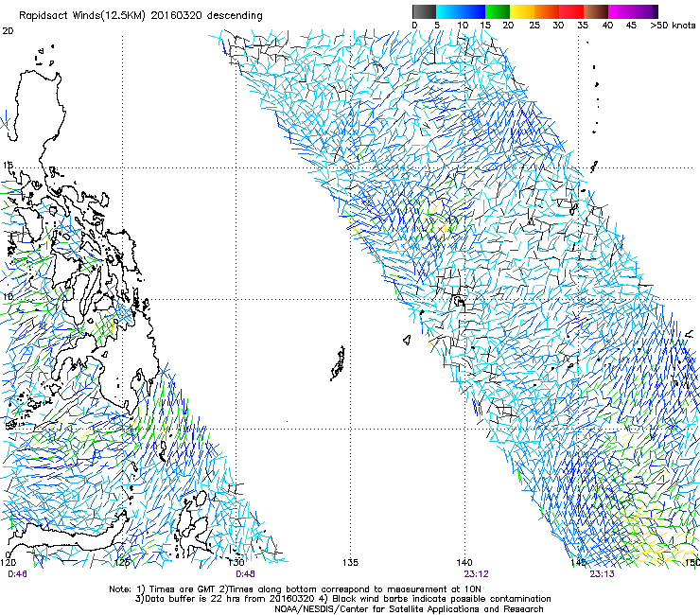Select the dark purple 45-50 knots segment
Screen dimensions: 700x615
coord(645,11)
